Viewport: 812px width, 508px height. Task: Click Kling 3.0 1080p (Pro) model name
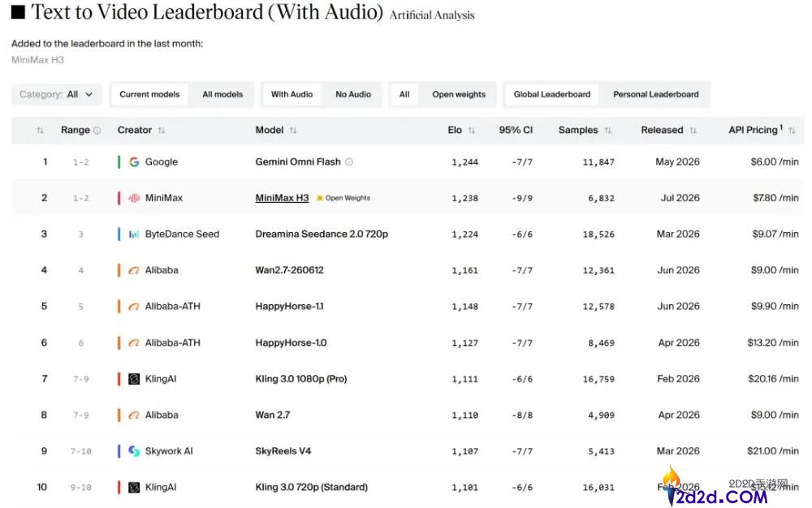point(301,379)
